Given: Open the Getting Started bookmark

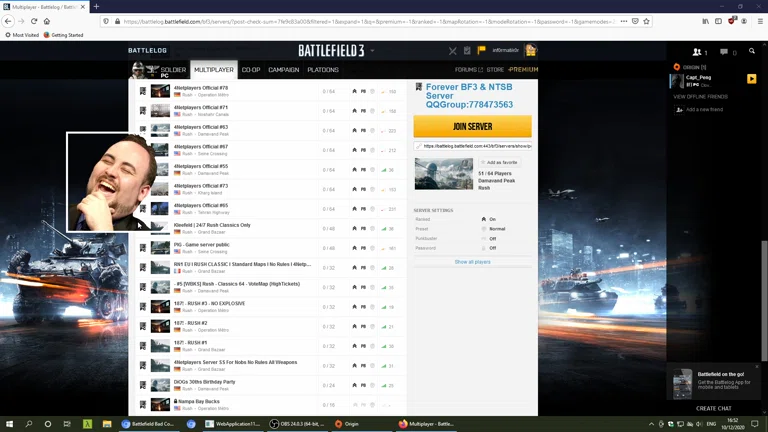Looking at the screenshot, I should (x=64, y=35).
